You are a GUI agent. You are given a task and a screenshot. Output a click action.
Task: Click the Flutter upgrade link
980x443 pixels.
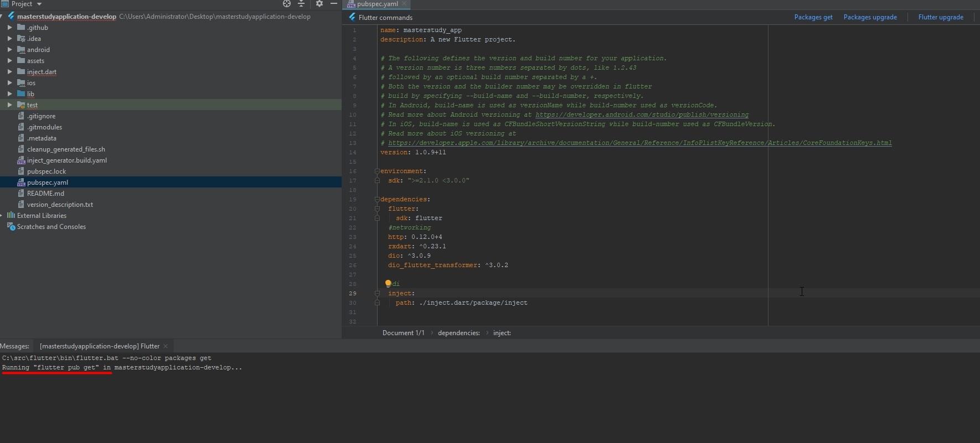coord(940,17)
